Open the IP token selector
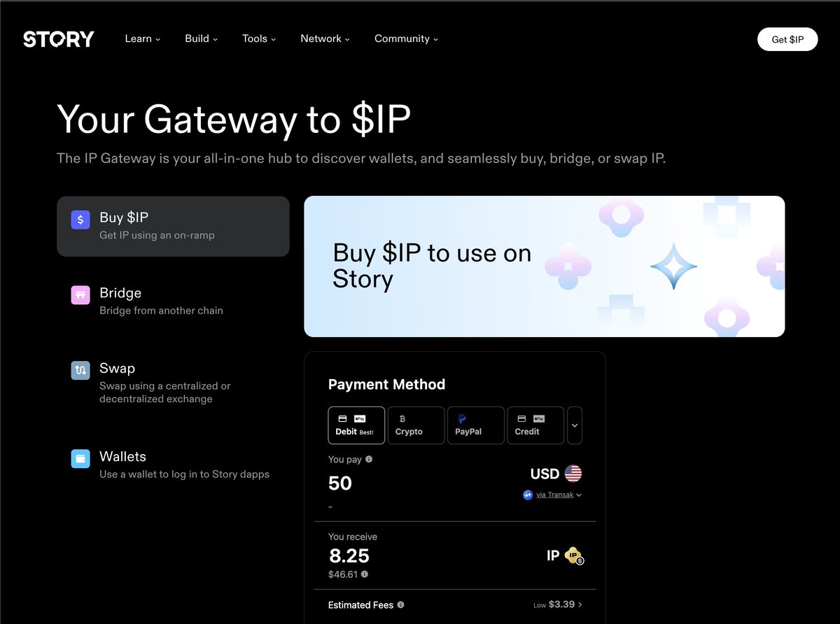840x624 pixels. pyautogui.click(x=566, y=555)
